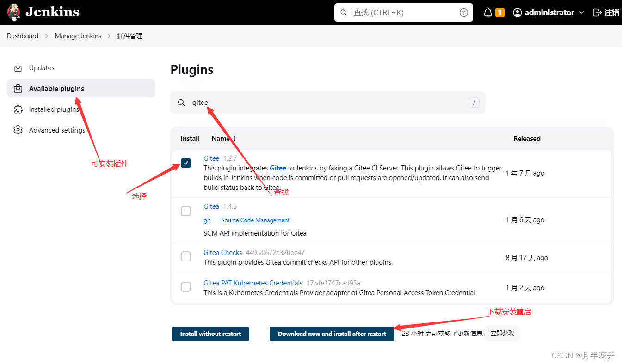Click the plugin filter magnifier icon

tap(182, 103)
